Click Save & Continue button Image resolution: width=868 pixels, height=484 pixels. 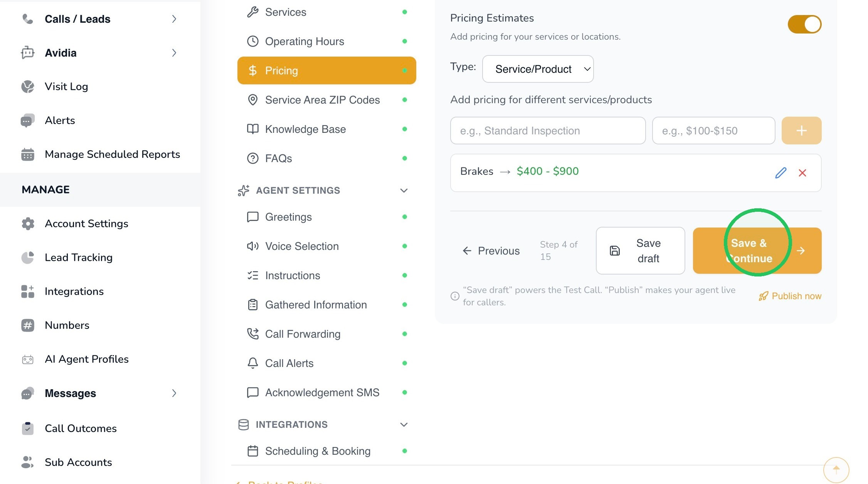pyautogui.click(x=757, y=251)
